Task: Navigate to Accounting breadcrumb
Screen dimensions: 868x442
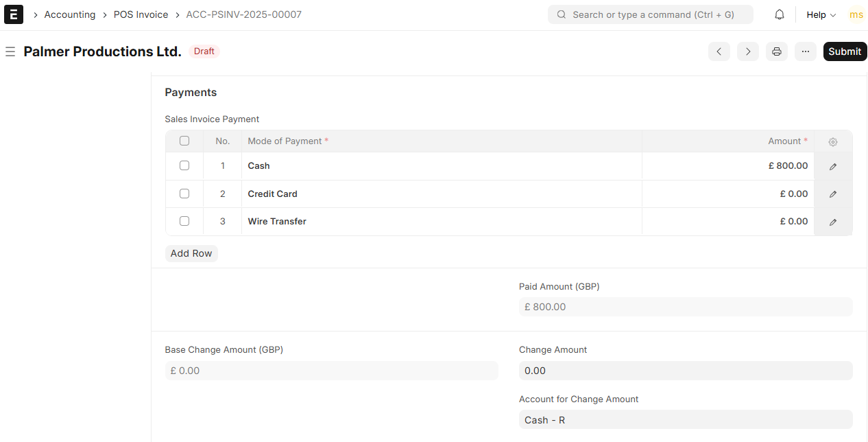Action: [70, 14]
